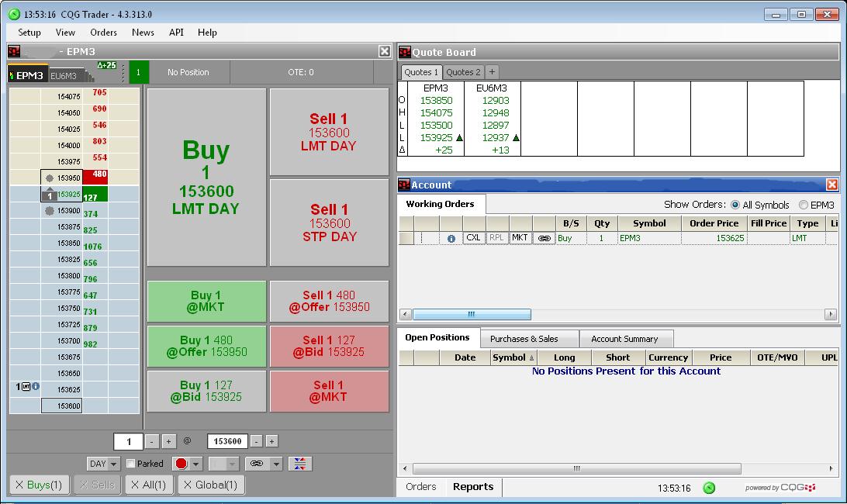Screen dimensions: 847x504
Task: Click the CXL cancel order button
Action: pos(473,238)
